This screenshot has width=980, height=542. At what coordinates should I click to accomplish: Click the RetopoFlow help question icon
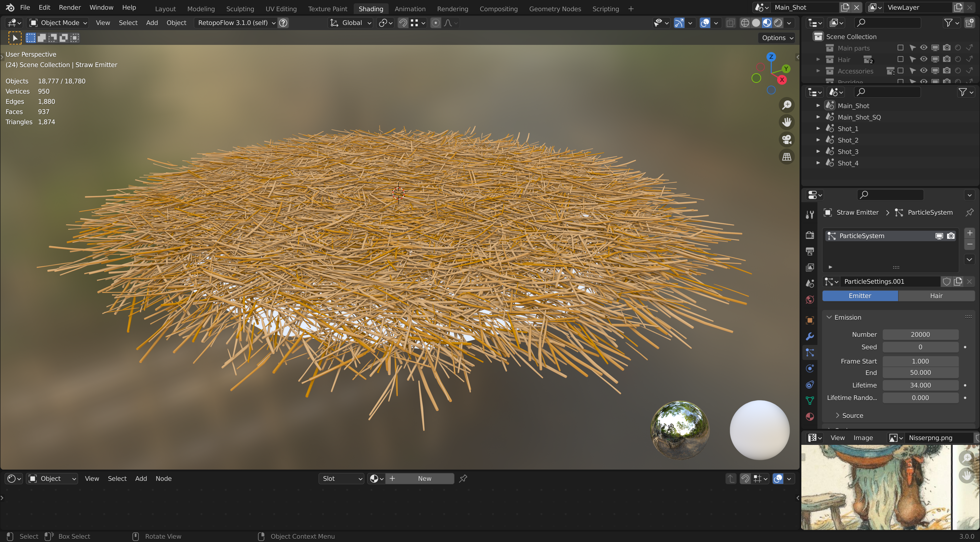283,23
